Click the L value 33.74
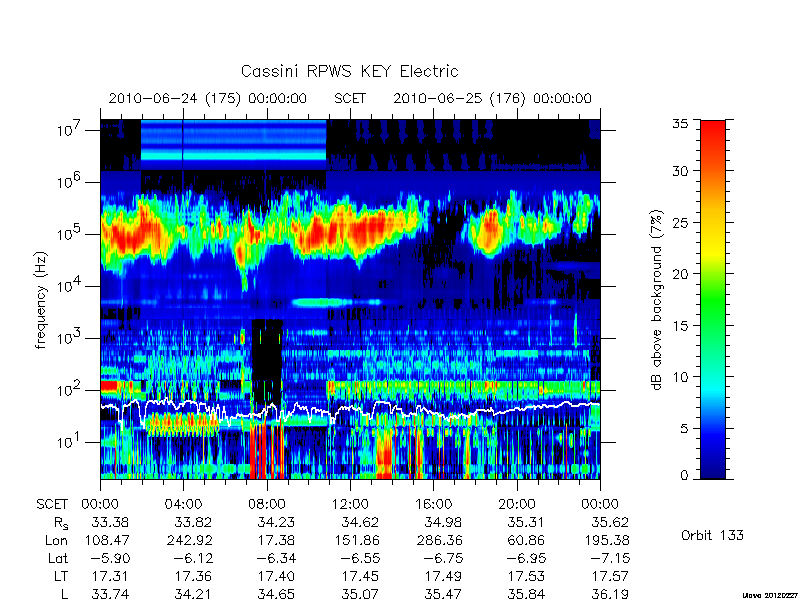Viewport: 800px width, 600px height. (x=110, y=594)
